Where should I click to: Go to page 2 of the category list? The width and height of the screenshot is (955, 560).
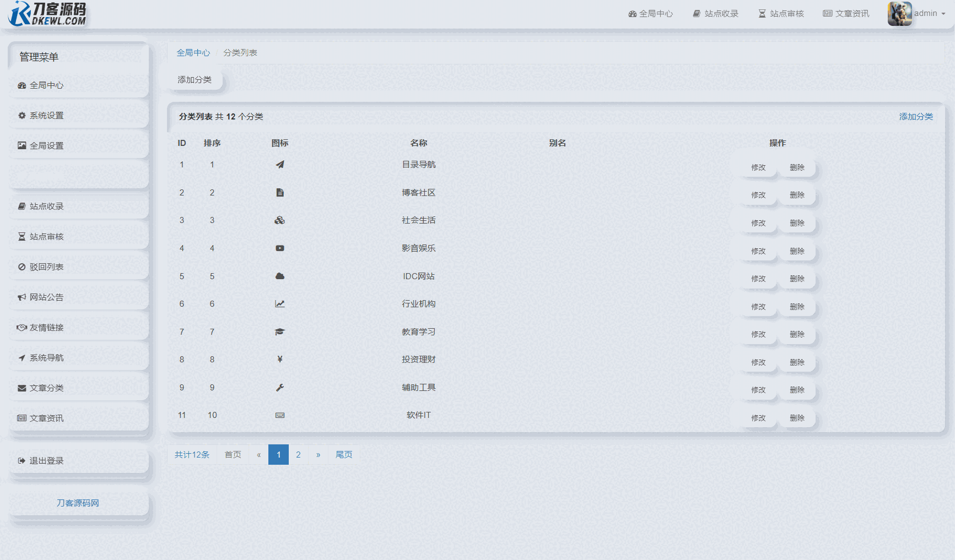tap(298, 455)
